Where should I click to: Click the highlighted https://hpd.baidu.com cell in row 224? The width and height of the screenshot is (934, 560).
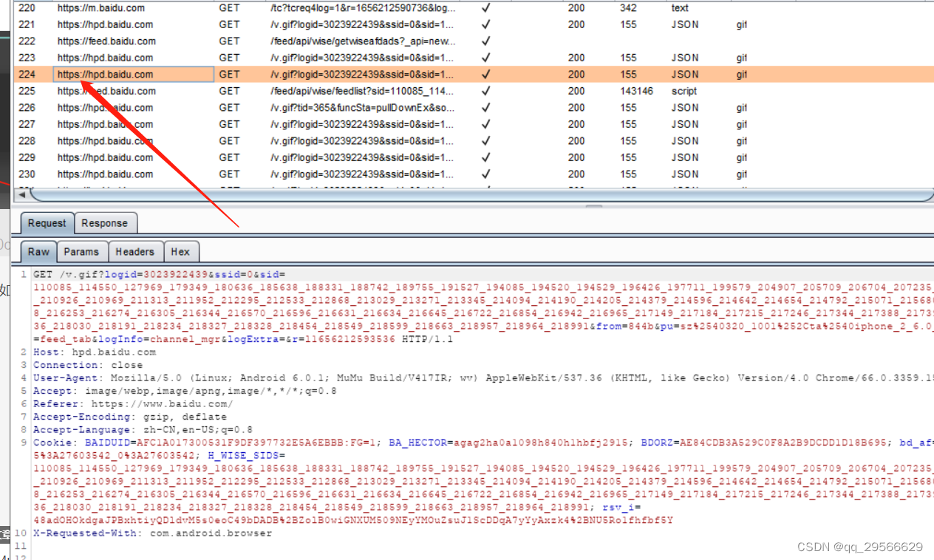point(134,74)
